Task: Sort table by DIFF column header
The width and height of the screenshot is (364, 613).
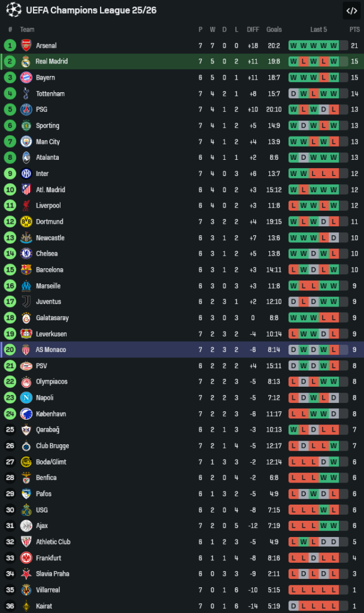Action: (253, 29)
